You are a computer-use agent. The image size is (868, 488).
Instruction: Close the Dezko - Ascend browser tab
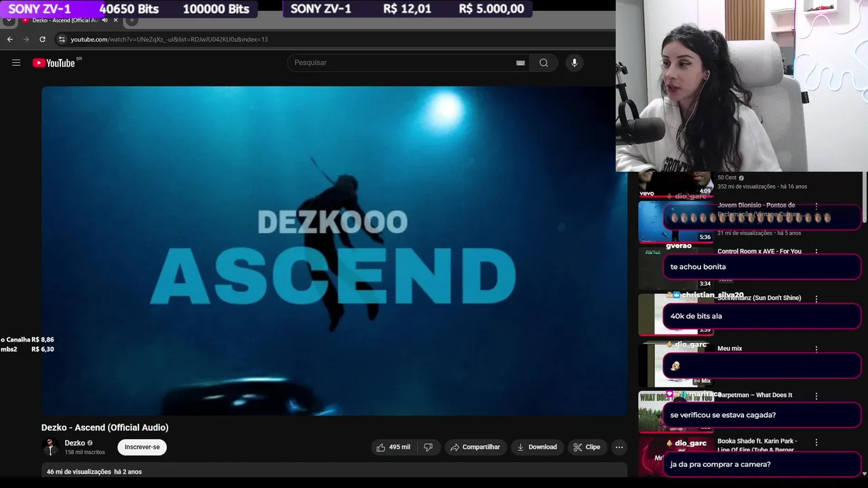point(115,20)
